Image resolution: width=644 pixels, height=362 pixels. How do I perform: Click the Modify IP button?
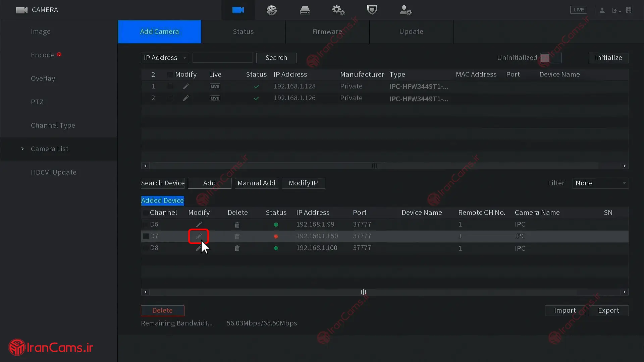click(x=303, y=183)
